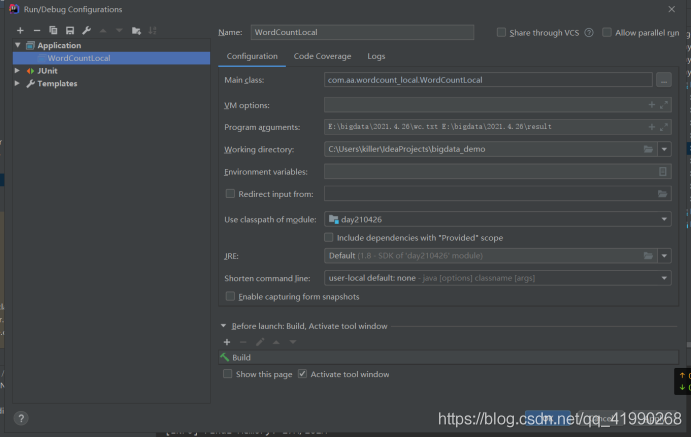The image size is (692, 438).
Task: Expand the JUnit tree node
Action: pyautogui.click(x=17, y=71)
